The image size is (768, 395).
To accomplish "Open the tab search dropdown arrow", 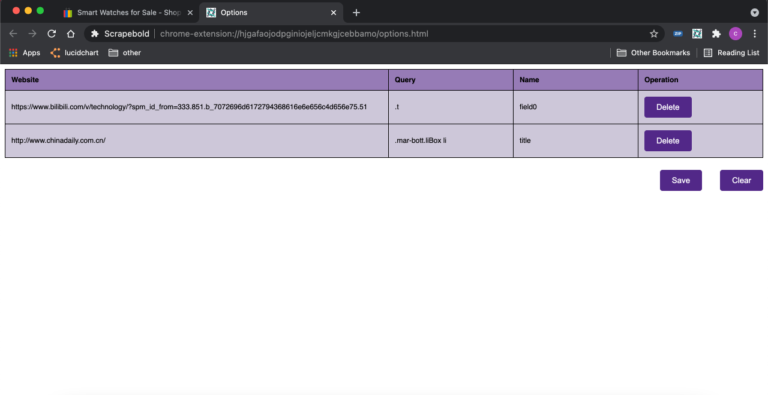I will click(755, 13).
